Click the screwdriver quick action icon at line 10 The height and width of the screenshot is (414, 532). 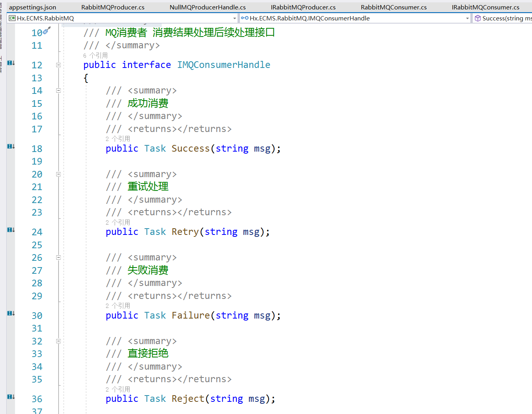[47, 30]
